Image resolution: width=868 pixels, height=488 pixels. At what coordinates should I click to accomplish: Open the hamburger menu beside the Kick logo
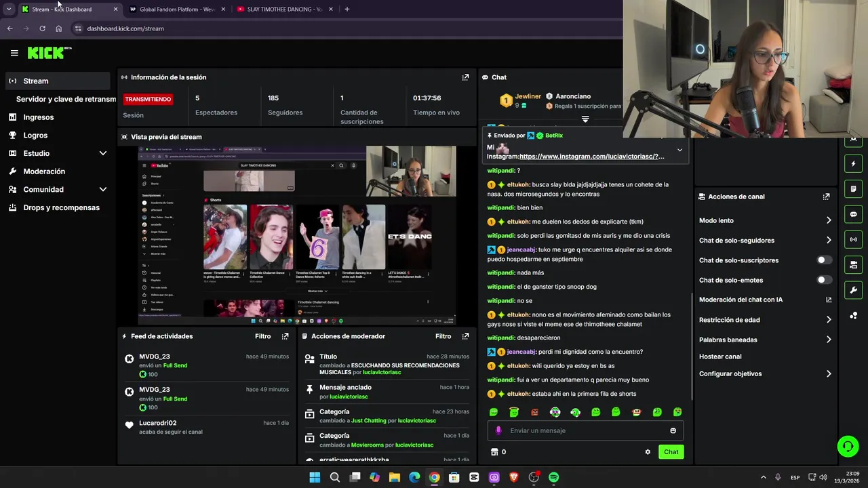[x=14, y=53]
